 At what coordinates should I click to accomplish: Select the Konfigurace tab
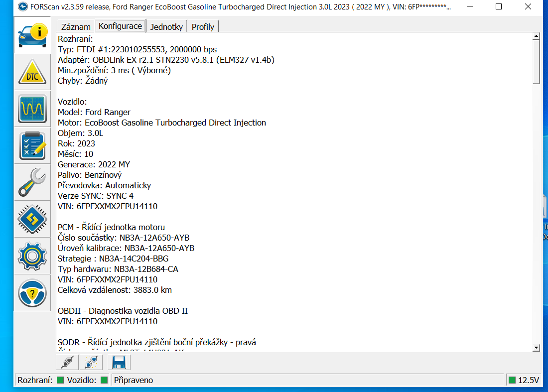pyautogui.click(x=121, y=26)
